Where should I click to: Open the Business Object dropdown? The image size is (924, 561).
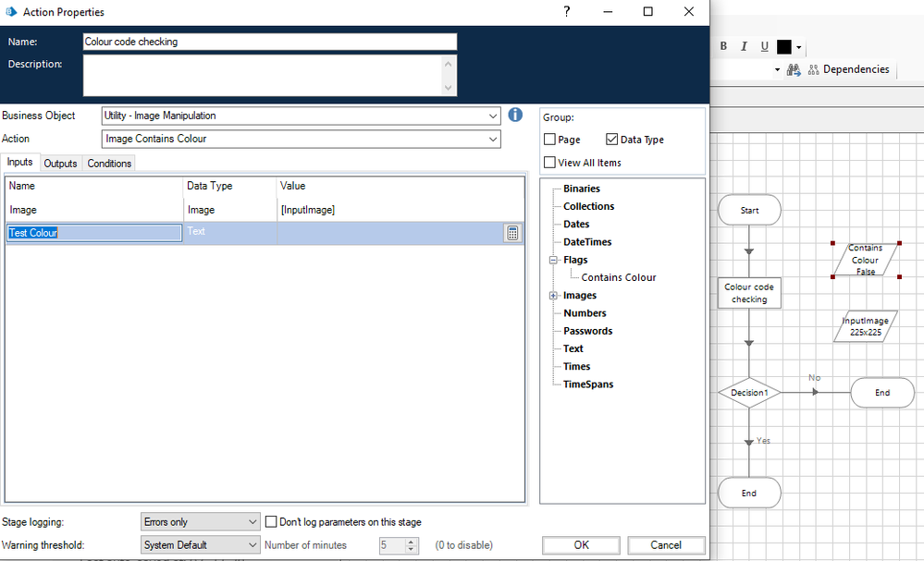pos(493,116)
